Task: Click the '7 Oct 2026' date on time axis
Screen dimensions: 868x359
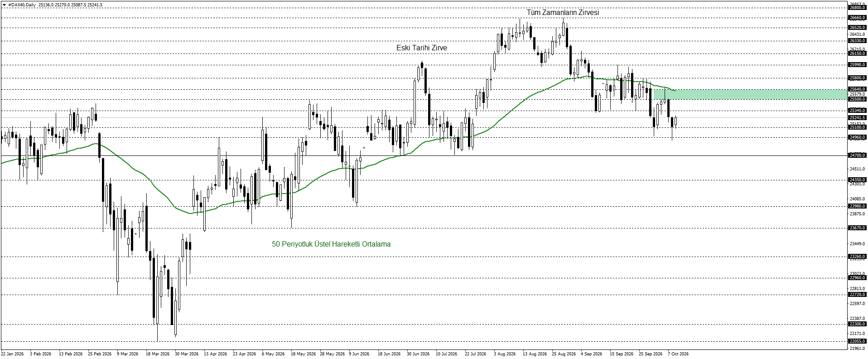Action: coord(678,354)
